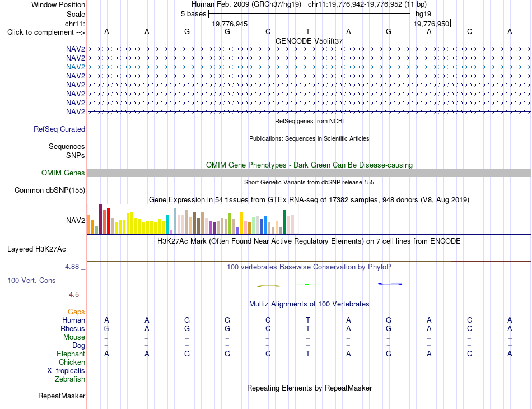Open the Common dbSNP(155) track label
This screenshot has width=532, height=409.
click(49, 190)
